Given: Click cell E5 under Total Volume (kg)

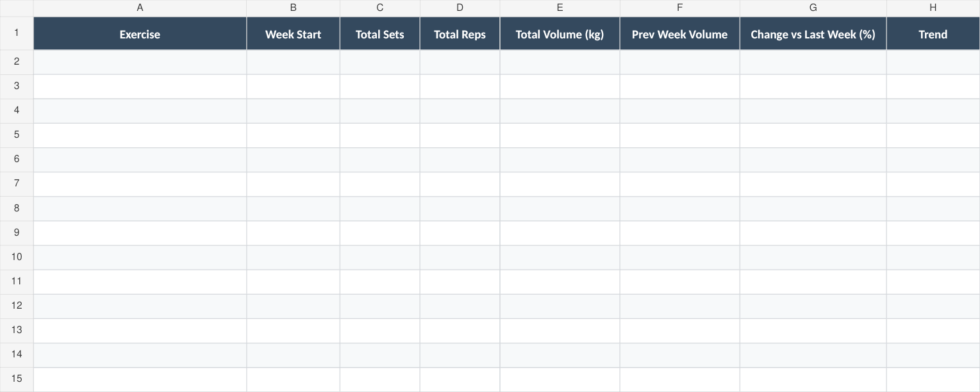Looking at the screenshot, I should click(560, 135).
